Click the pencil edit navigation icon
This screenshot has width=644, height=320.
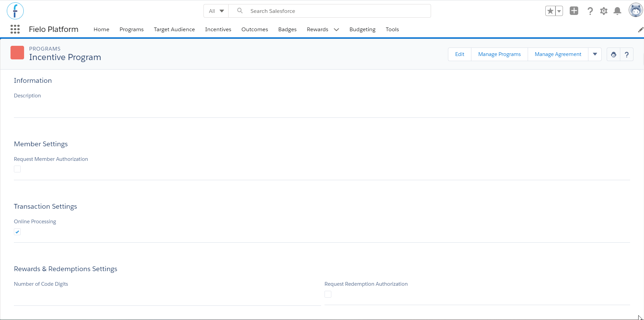pyautogui.click(x=640, y=30)
